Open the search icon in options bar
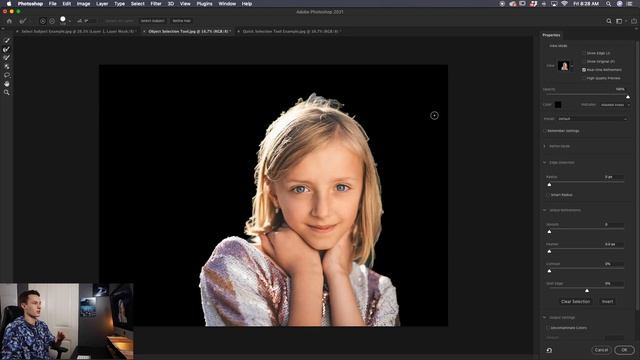 [609, 21]
